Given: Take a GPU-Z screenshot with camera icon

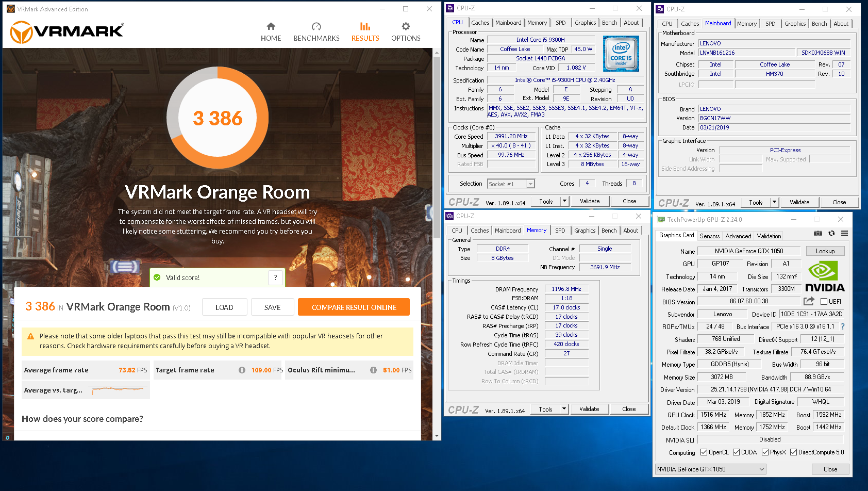Looking at the screenshot, I should pyautogui.click(x=818, y=234).
